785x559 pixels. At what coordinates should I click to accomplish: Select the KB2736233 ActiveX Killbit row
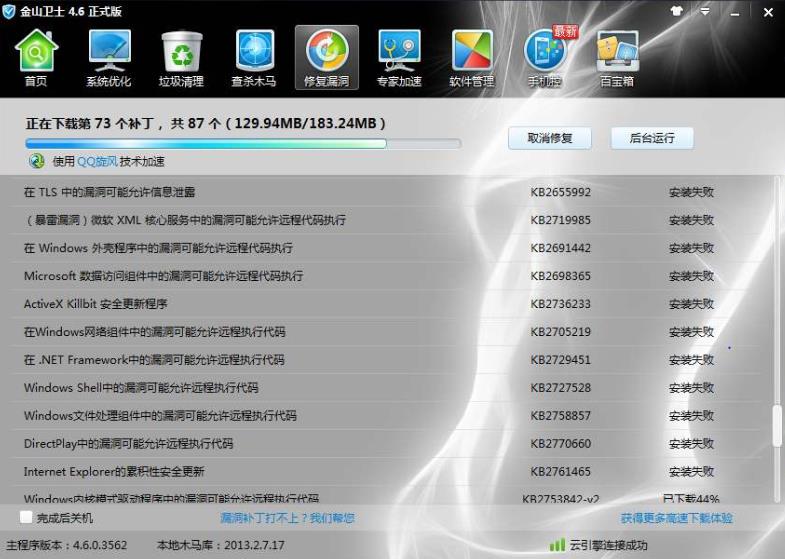(x=390, y=304)
